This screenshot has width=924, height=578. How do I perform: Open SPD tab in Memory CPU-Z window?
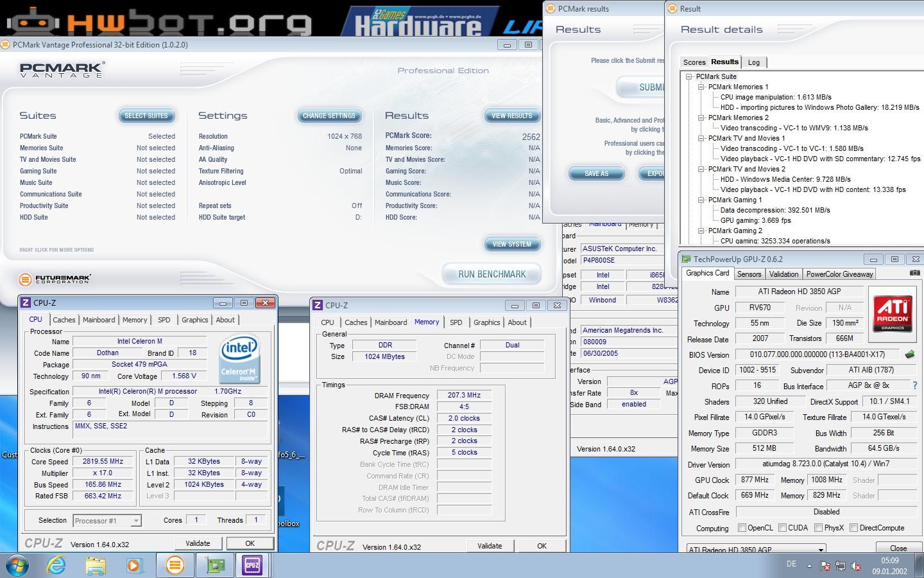click(x=456, y=322)
